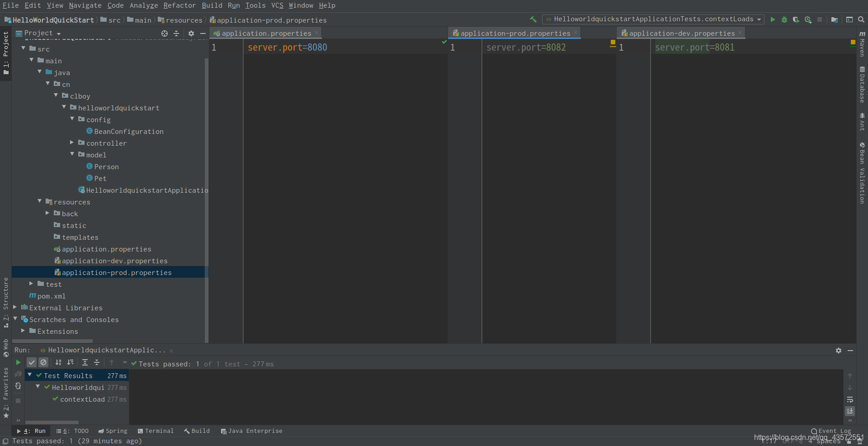Toggle soft-wrap icon in Run console

pyautogui.click(x=850, y=399)
